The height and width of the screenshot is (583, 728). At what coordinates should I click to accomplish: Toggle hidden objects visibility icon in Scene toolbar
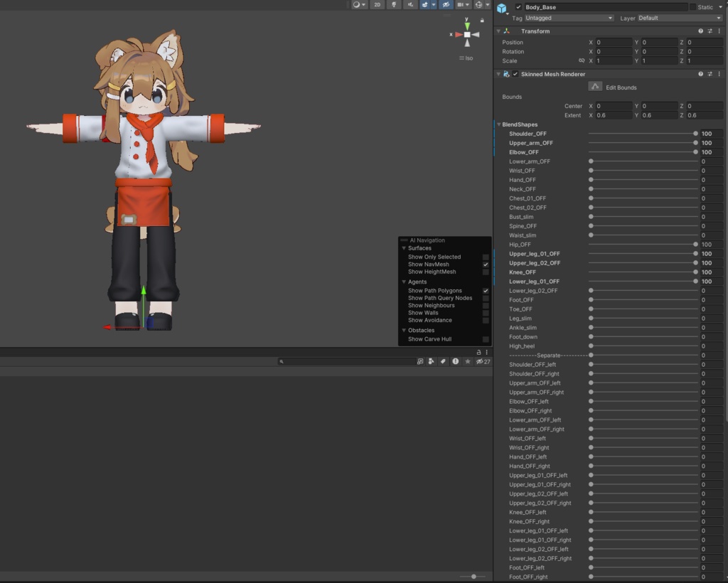pyautogui.click(x=446, y=5)
